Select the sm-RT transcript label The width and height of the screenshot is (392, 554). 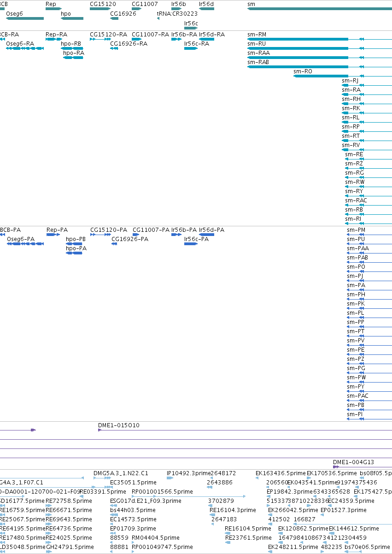pyautogui.click(x=351, y=136)
